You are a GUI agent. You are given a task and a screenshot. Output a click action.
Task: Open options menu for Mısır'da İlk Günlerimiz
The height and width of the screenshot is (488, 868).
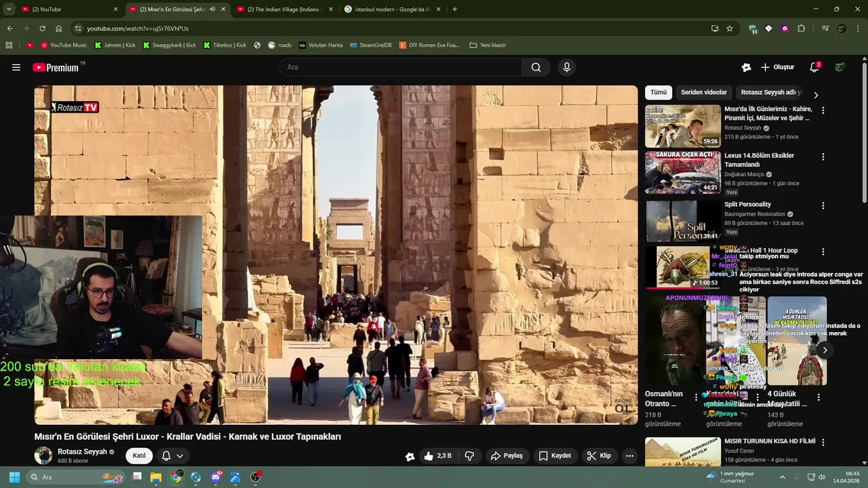point(823,110)
